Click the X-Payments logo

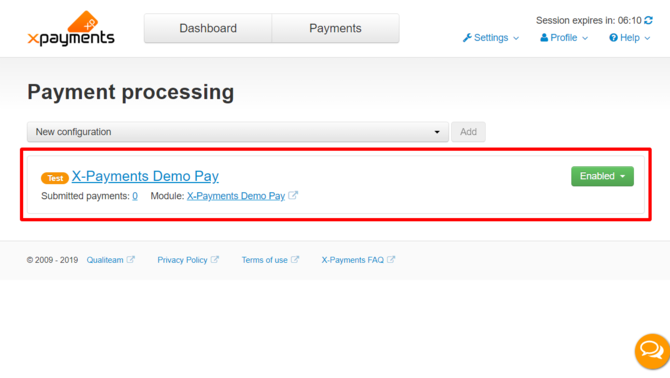71,29
